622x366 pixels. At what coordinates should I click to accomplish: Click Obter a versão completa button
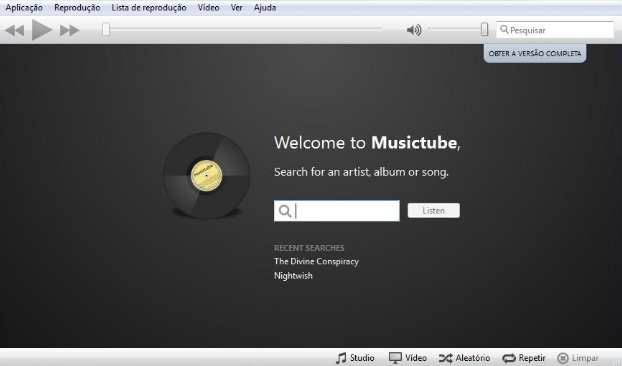pos(535,54)
